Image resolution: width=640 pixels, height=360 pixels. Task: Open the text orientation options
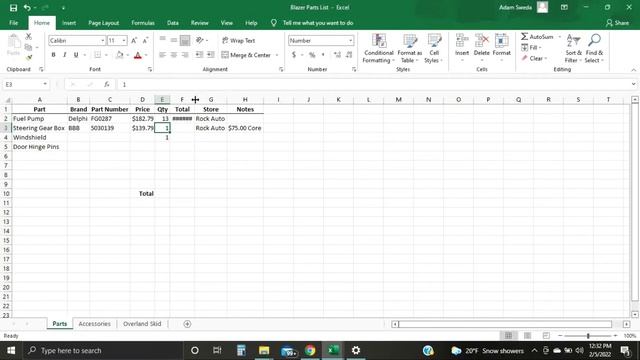click(x=201, y=40)
